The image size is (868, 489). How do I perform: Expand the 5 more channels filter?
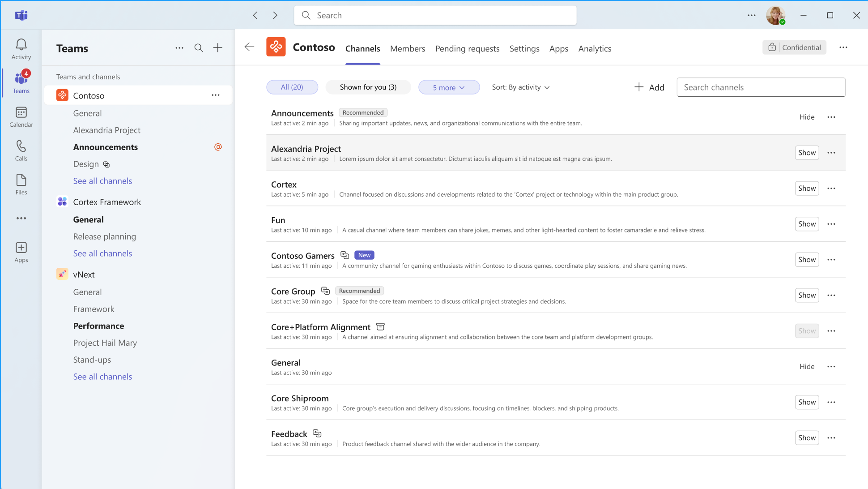point(448,87)
